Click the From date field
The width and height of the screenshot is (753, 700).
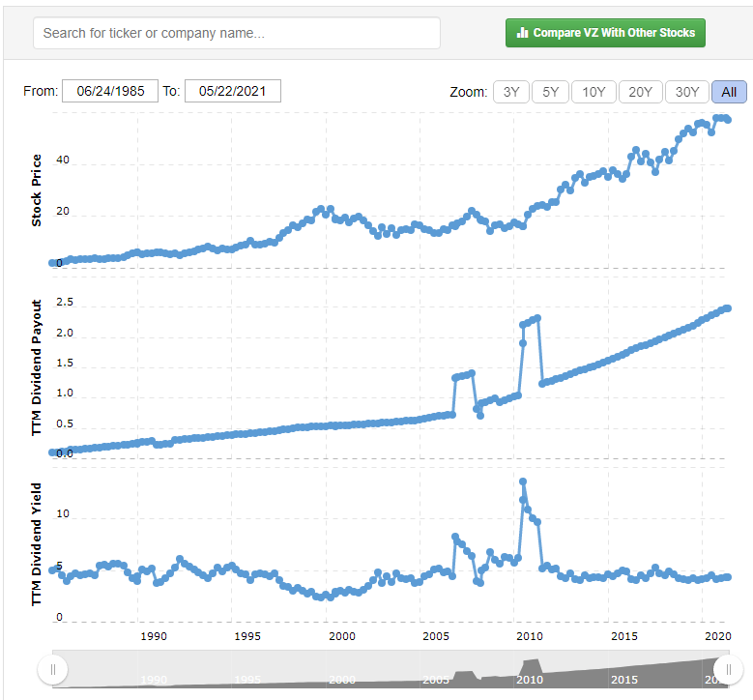(103, 91)
